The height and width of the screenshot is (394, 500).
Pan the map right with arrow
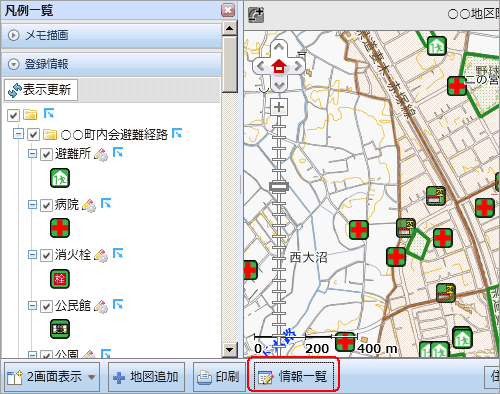298,67
